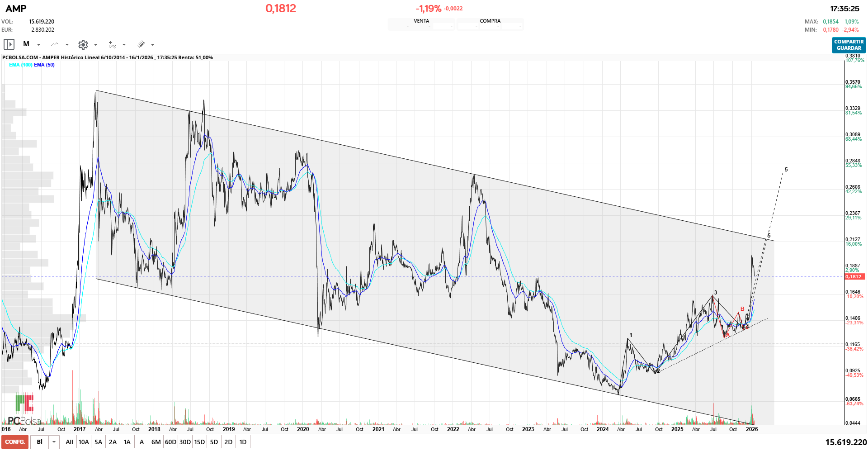Open the dropdown next to the gear icon
The height and width of the screenshot is (451, 868).
[x=95, y=44]
